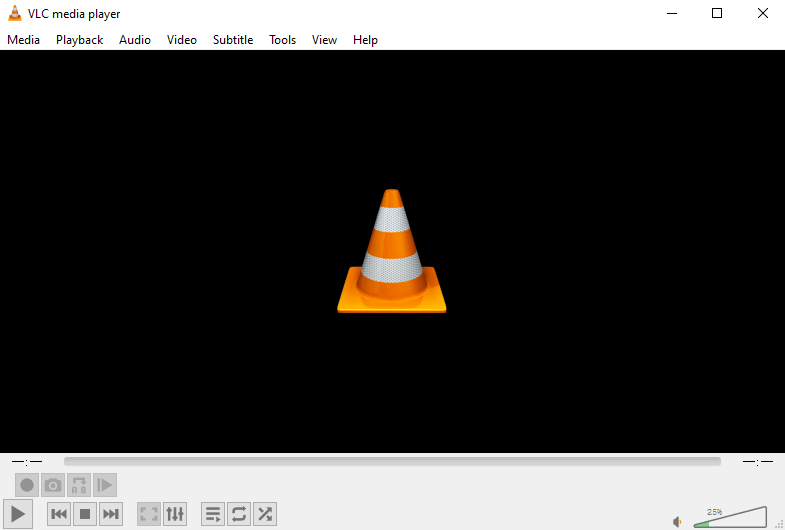Click the large cone in video area

coord(391,251)
